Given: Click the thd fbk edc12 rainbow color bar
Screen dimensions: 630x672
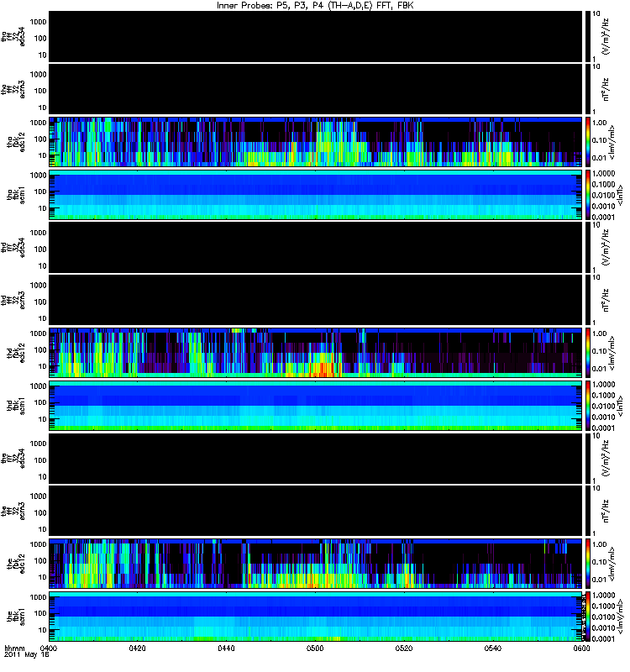Looking at the screenshot, I should [x=588, y=353].
